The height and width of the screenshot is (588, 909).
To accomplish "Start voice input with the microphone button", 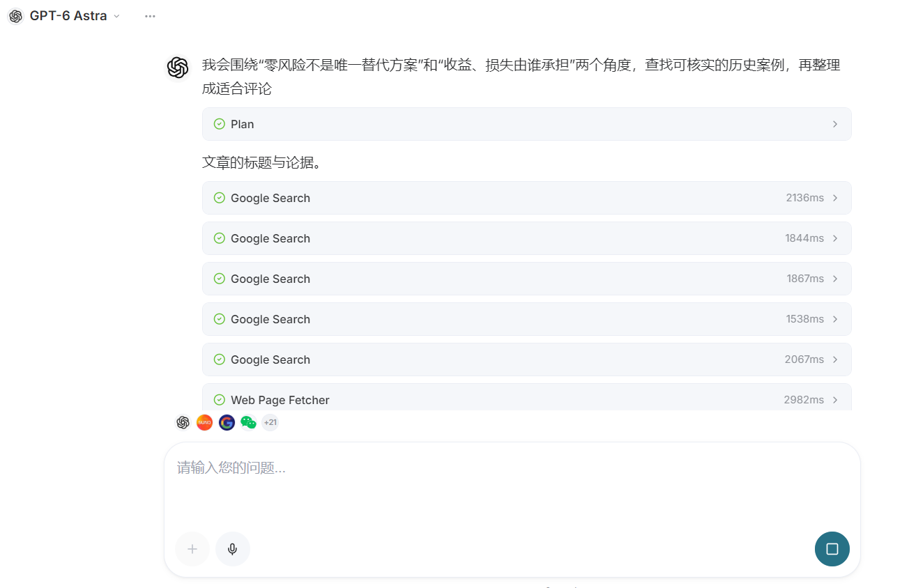I will (233, 549).
